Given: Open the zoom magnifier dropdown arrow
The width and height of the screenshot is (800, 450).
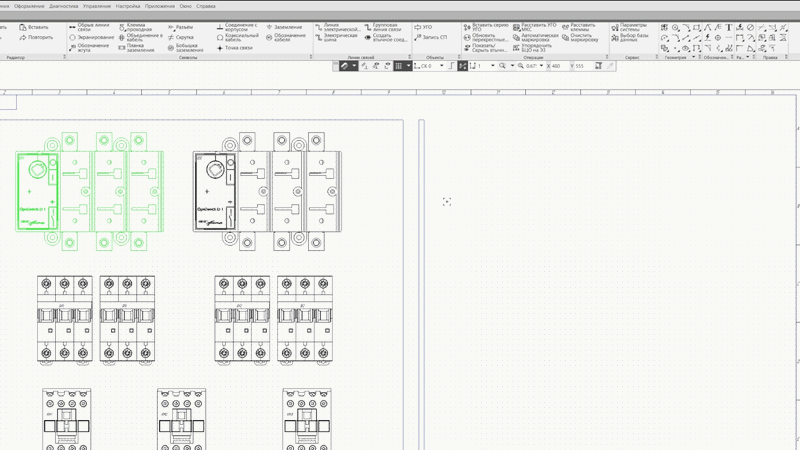Looking at the screenshot, I should pyautogui.click(x=512, y=66).
